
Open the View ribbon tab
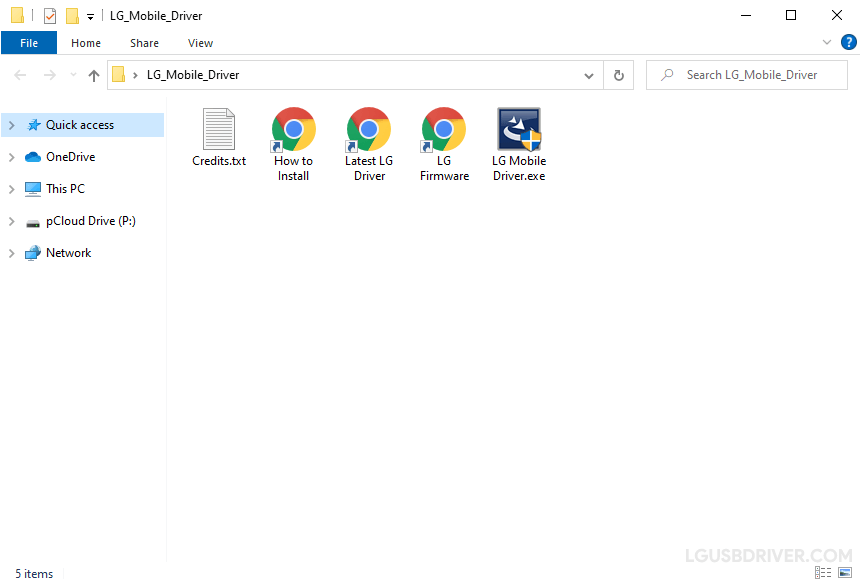tap(200, 43)
